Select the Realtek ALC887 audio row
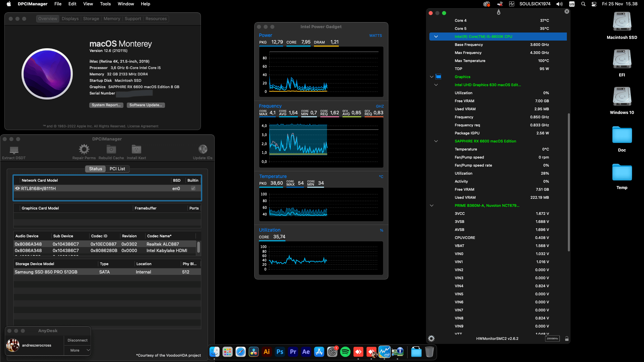The width and height of the screenshot is (644, 362). coord(105,244)
